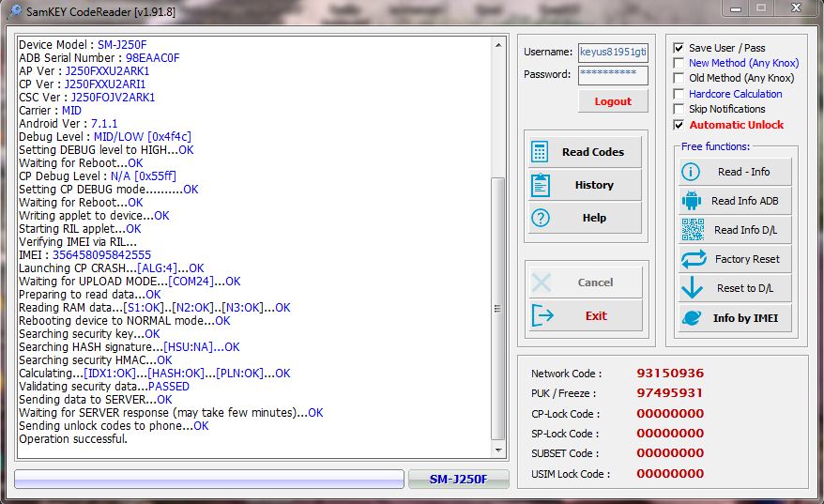Click the Read Codes button label

[593, 152]
